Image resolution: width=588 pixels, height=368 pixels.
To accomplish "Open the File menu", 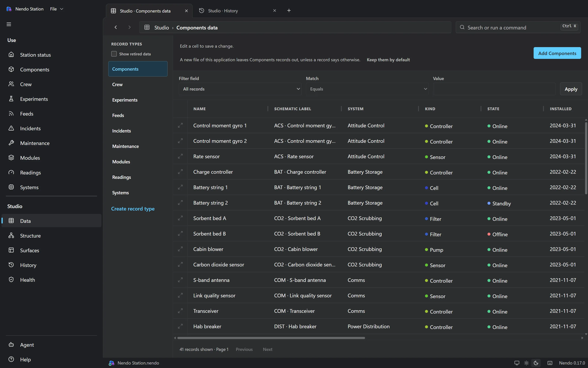I will click(56, 9).
